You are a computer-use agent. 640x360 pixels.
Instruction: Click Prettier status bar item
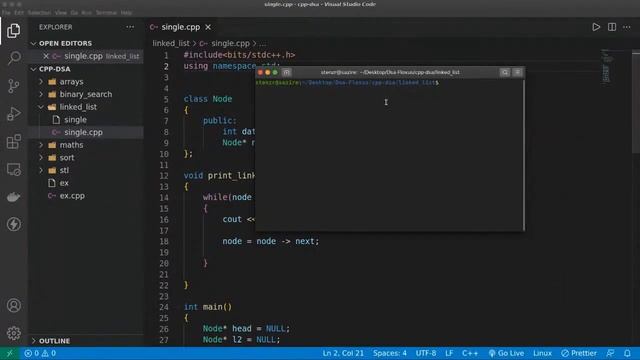(x=579, y=353)
